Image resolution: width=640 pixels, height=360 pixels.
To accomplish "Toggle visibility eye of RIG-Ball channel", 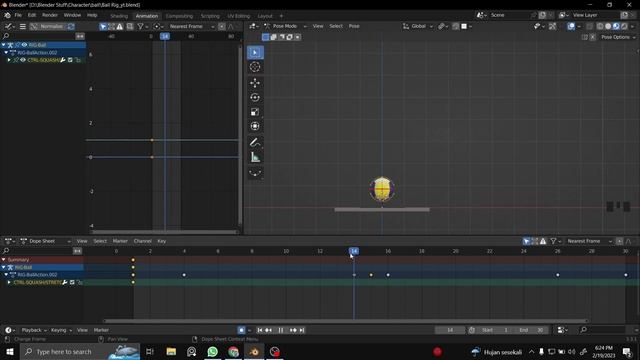I will [x=24, y=45].
